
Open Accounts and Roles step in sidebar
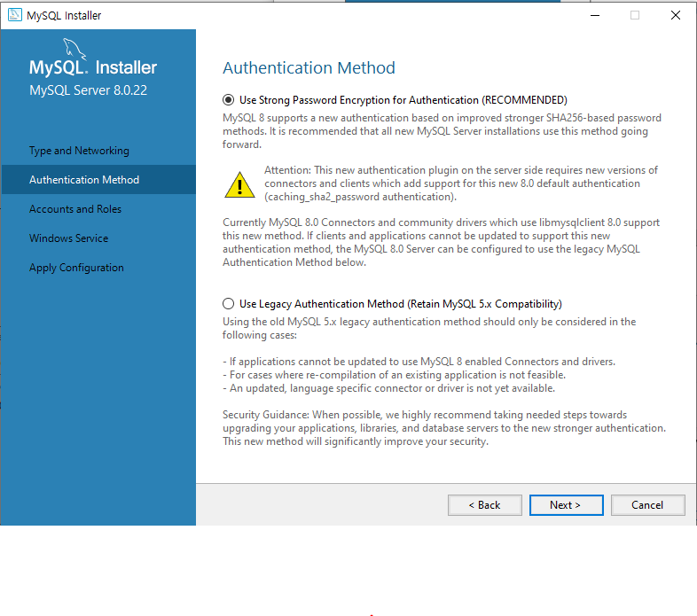tap(75, 209)
